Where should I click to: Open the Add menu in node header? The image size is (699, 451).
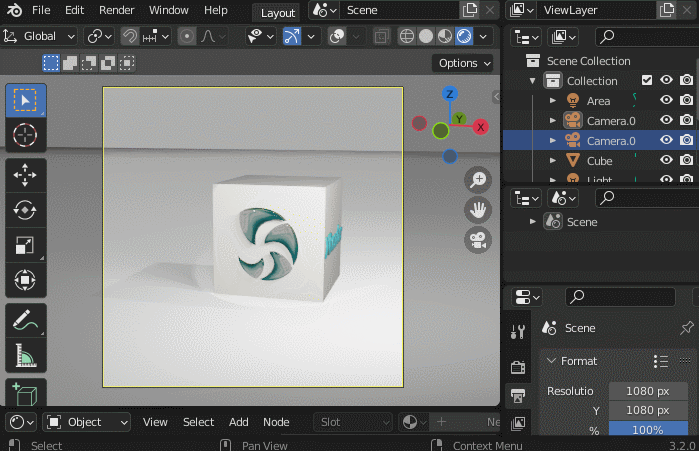click(238, 422)
